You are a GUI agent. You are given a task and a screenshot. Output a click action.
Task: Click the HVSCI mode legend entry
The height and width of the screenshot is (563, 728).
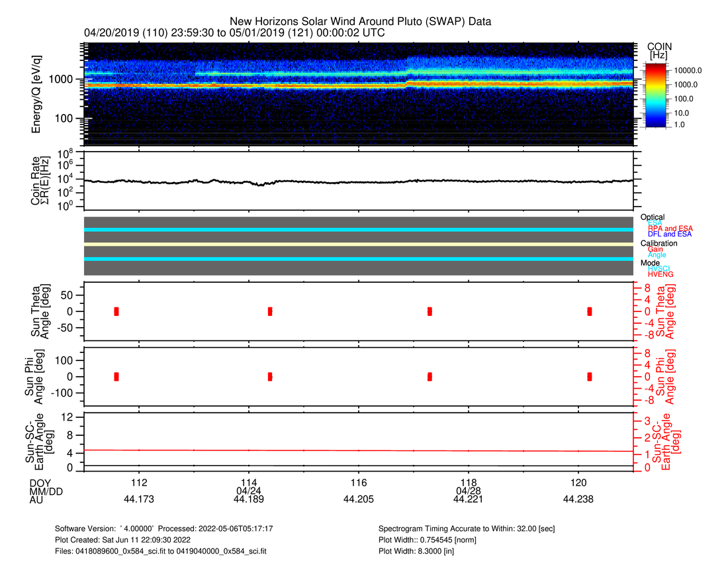[661, 268]
